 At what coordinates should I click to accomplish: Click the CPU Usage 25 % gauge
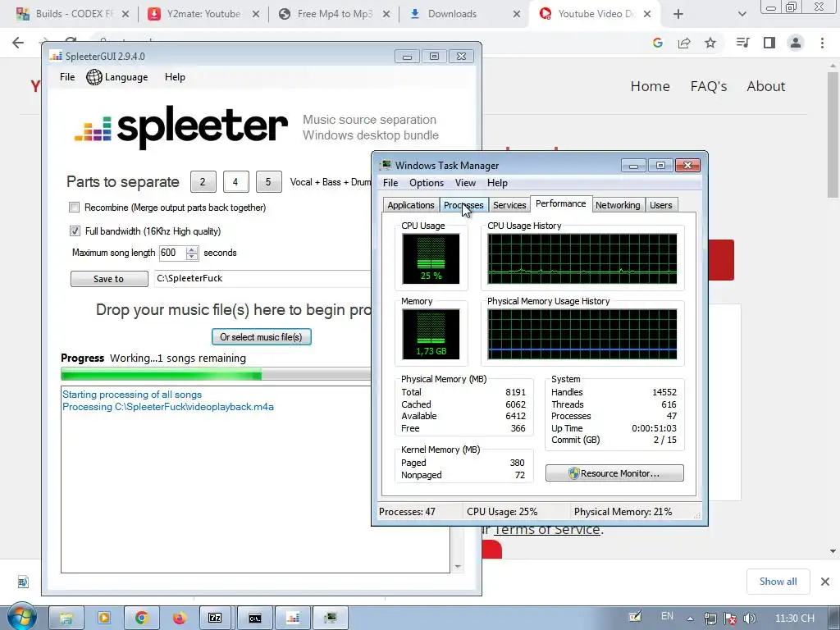pyautogui.click(x=431, y=258)
